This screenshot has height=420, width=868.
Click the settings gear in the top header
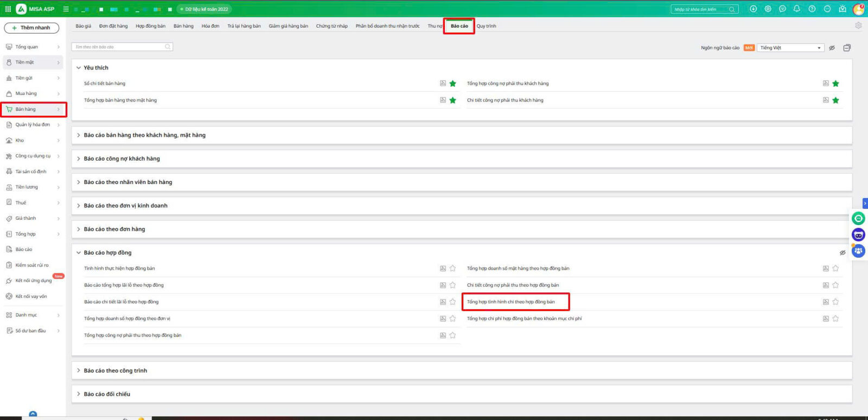768,9
